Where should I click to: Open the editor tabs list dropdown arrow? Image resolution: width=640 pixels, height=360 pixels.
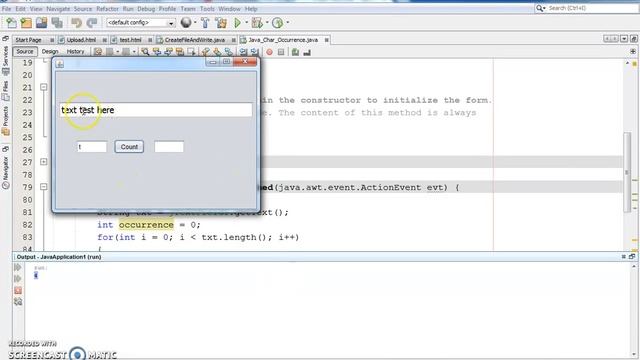tap(624, 39)
